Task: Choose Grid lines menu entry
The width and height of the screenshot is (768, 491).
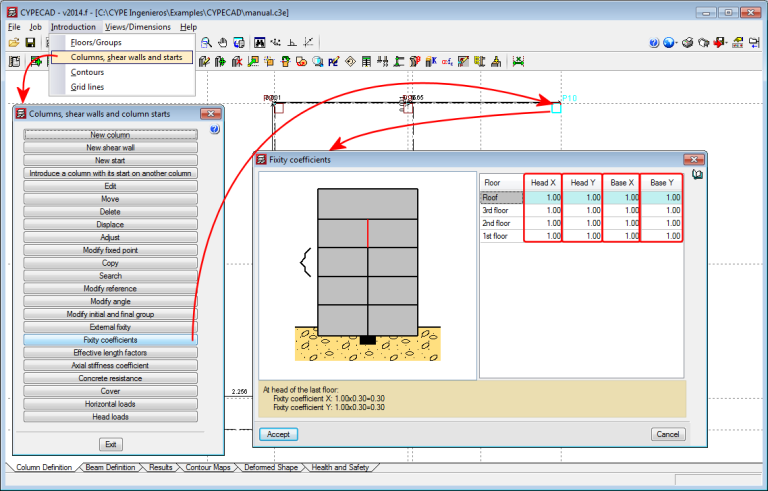Action: [123, 87]
